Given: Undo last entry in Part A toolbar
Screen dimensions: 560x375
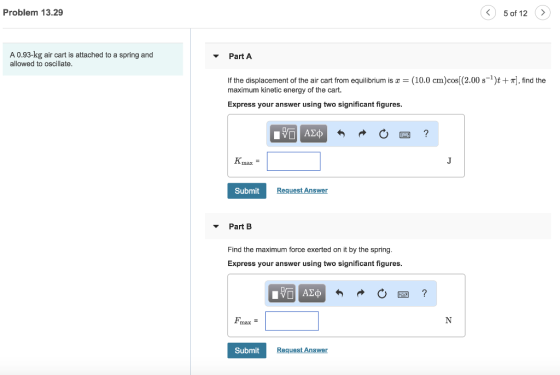Looking at the screenshot, I should 341,134.
